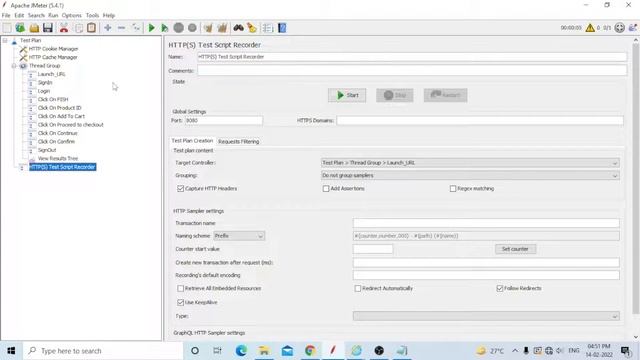Click the Paste clipboard icon
This screenshot has height=360, width=640.
pyautogui.click(x=92, y=28)
